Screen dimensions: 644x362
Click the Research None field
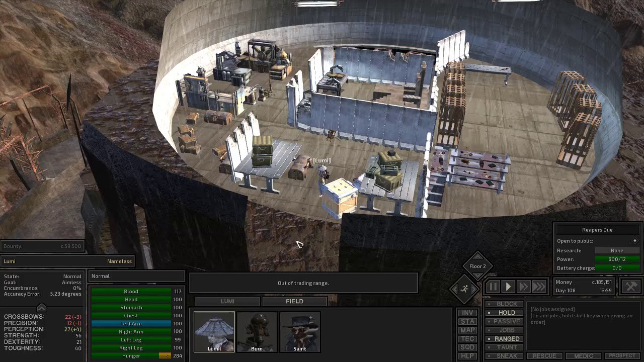pyautogui.click(x=617, y=250)
